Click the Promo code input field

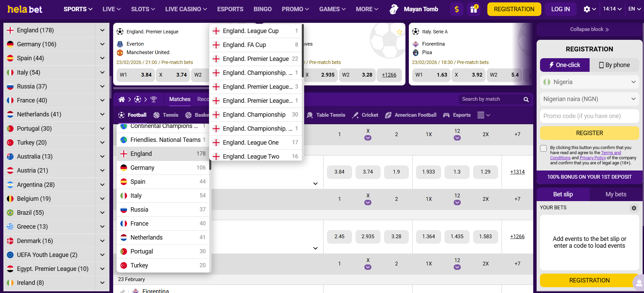point(589,116)
